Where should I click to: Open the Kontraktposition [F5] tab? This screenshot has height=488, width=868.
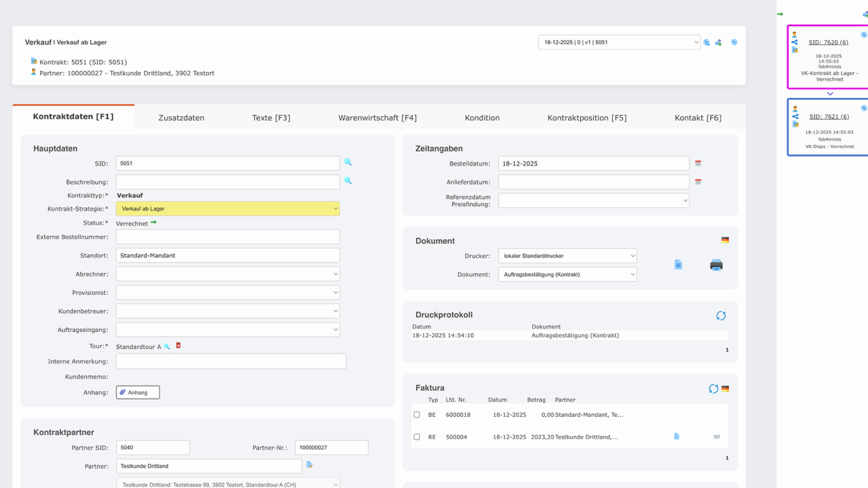[586, 118]
